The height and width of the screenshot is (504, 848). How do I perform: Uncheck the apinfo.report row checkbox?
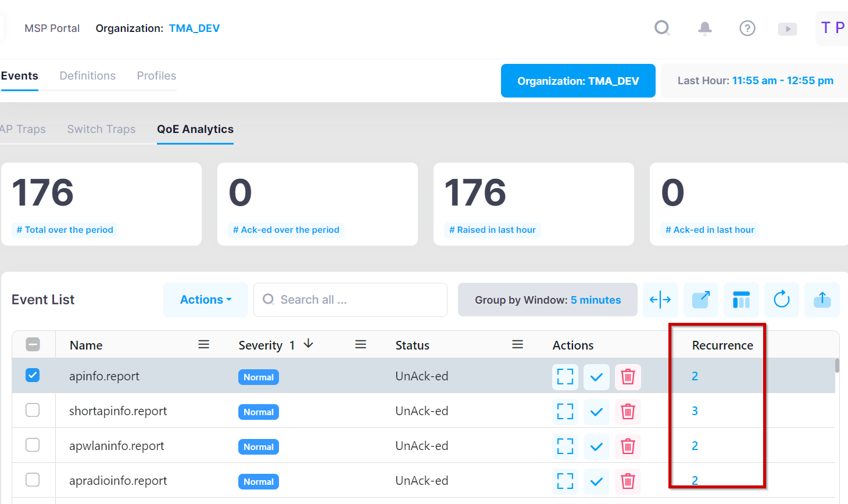click(x=33, y=376)
